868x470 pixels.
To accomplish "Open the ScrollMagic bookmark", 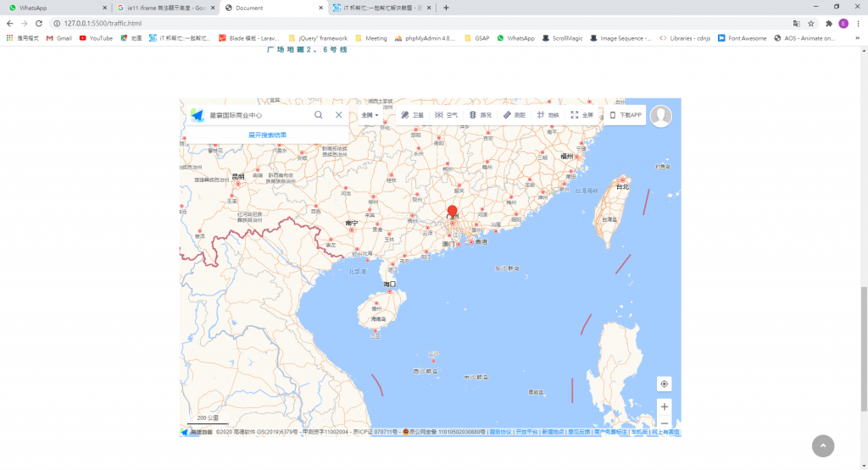I will [562, 38].
